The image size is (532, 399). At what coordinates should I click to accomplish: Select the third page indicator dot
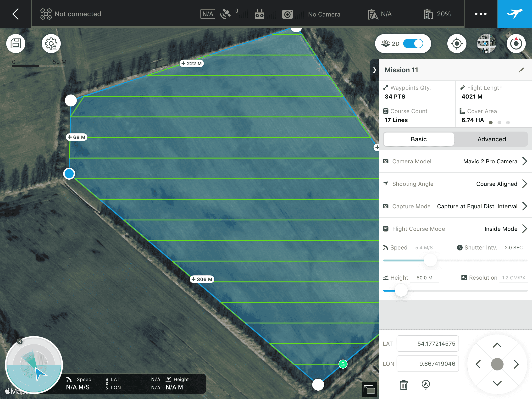(x=508, y=123)
